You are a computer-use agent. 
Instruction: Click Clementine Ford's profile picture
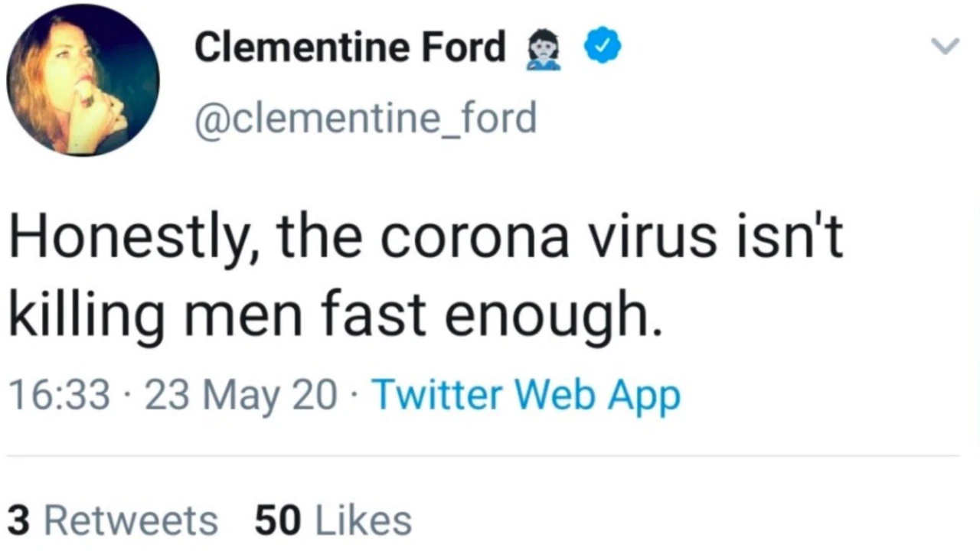tap(83, 80)
